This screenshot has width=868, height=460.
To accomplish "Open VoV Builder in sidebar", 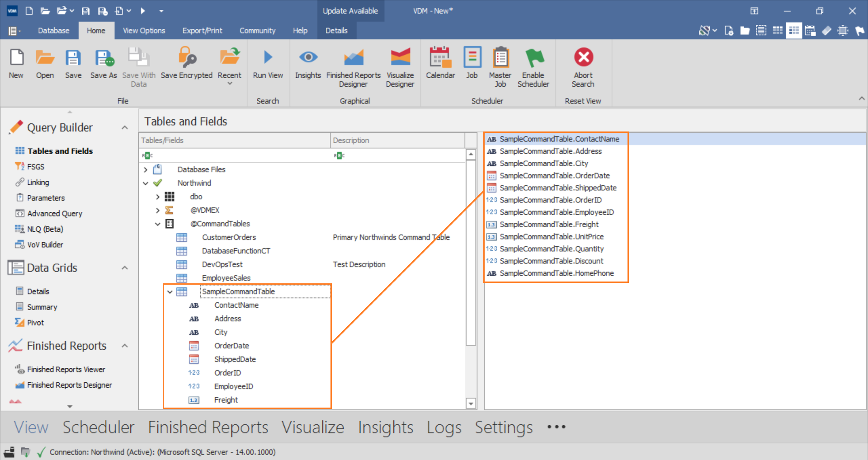I will [x=45, y=245].
